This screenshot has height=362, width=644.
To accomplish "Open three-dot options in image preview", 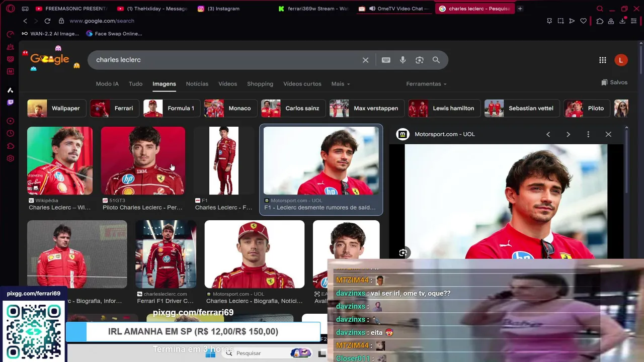I will 588,134.
